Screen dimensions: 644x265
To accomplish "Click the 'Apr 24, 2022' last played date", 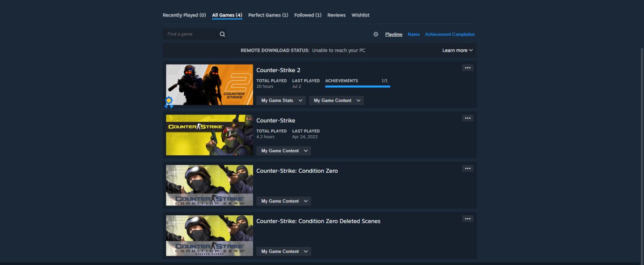I will (x=305, y=137).
